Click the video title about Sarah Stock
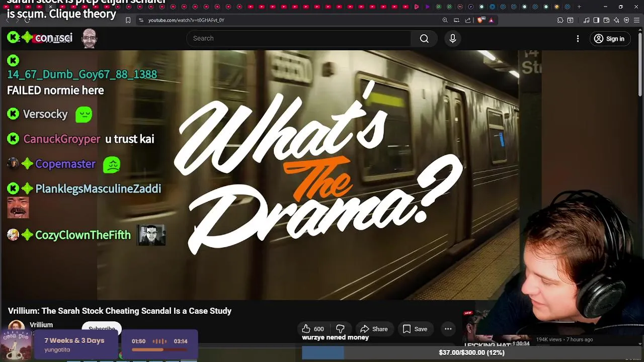 pos(120,311)
